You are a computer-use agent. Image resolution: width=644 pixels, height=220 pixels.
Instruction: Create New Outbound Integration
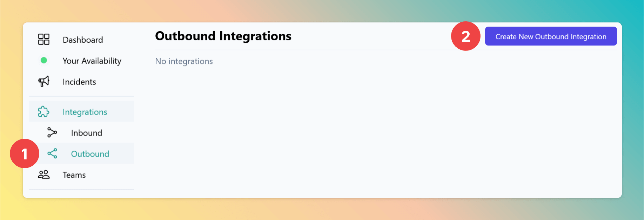551,36
